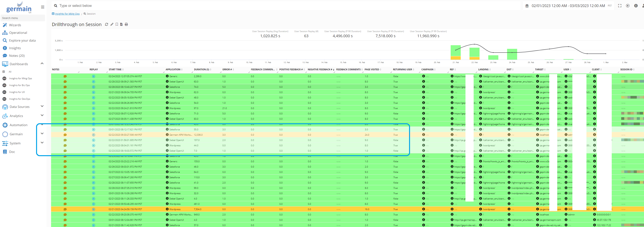Click the pencil edit icon beside title
The image size is (644, 227).
point(112,24)
